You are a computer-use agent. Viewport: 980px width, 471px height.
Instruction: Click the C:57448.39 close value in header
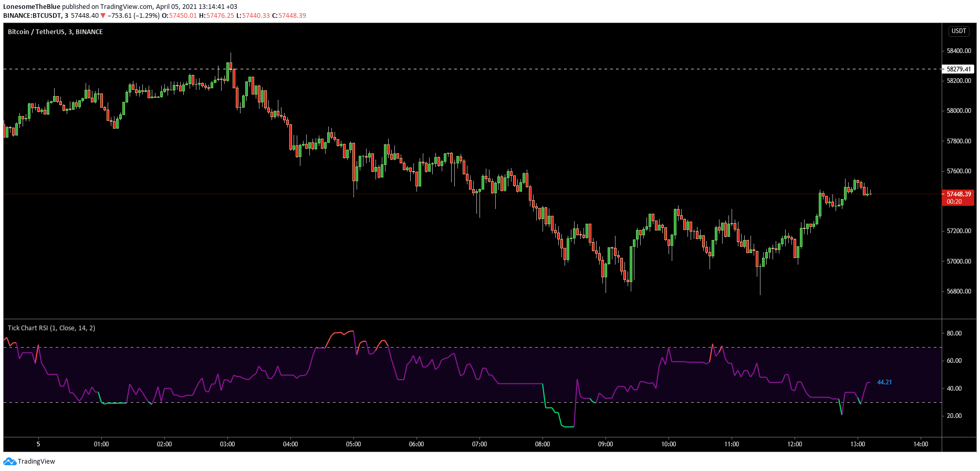click(x=289, y=16)
